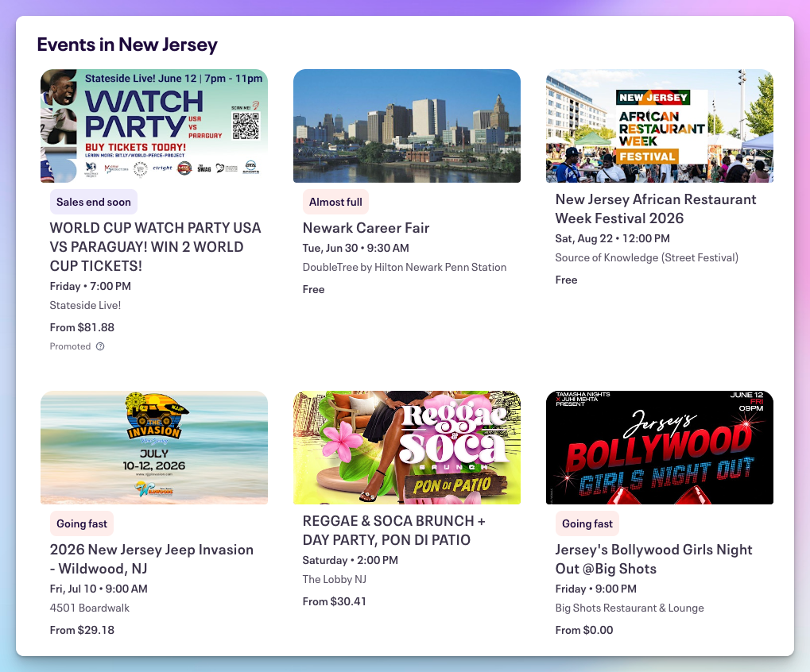Open the World Cup Watch Party banner image
Screen dimensions: 810x672
tap(154, 126)
